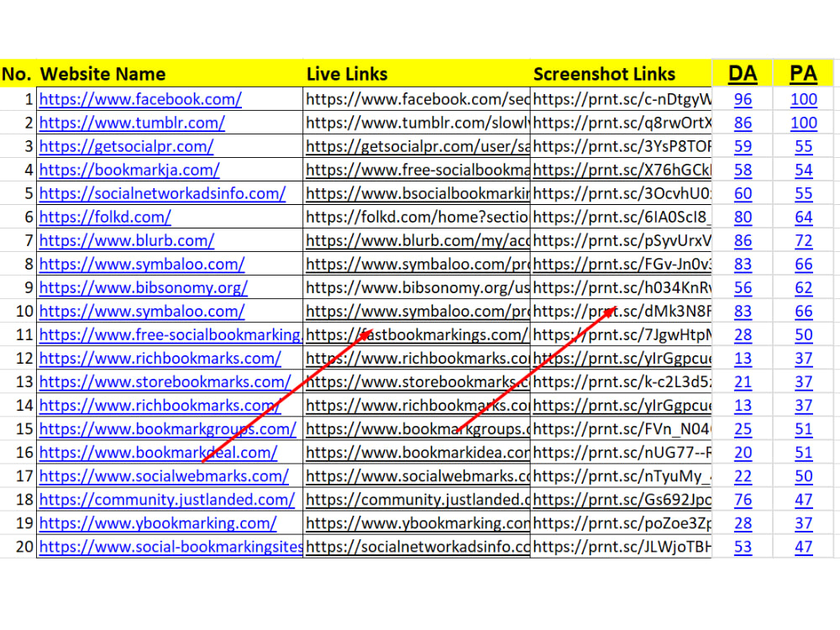Open the richbookmarks.com website link in row 12
Image resolution: width=840 pixels, height=630 pixels.
click(160, 359)
